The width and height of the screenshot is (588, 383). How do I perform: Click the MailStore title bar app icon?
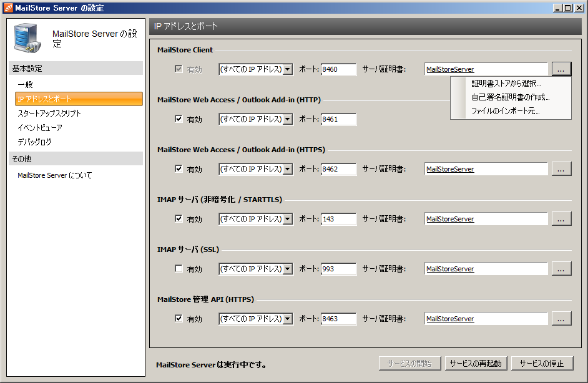8,8
